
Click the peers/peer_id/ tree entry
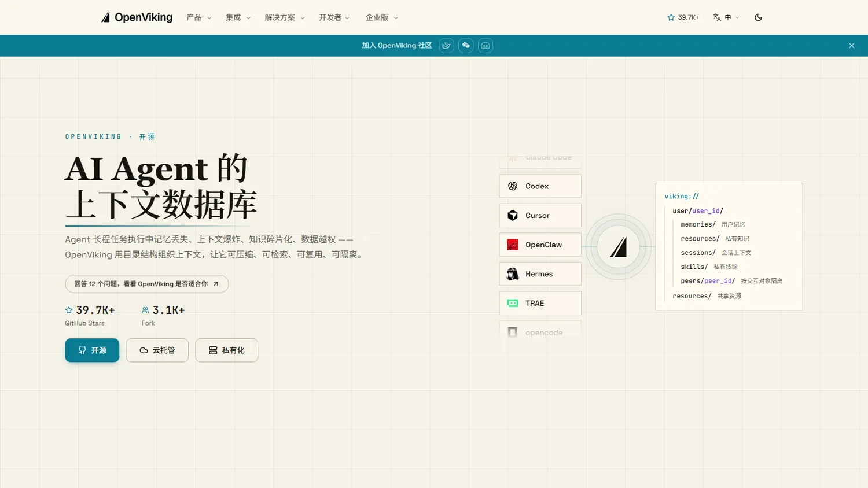coord(731,281)
